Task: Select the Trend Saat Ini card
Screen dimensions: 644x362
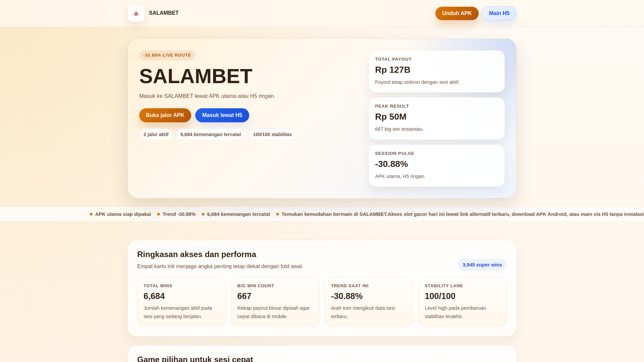Action: (x=369, y=302)
